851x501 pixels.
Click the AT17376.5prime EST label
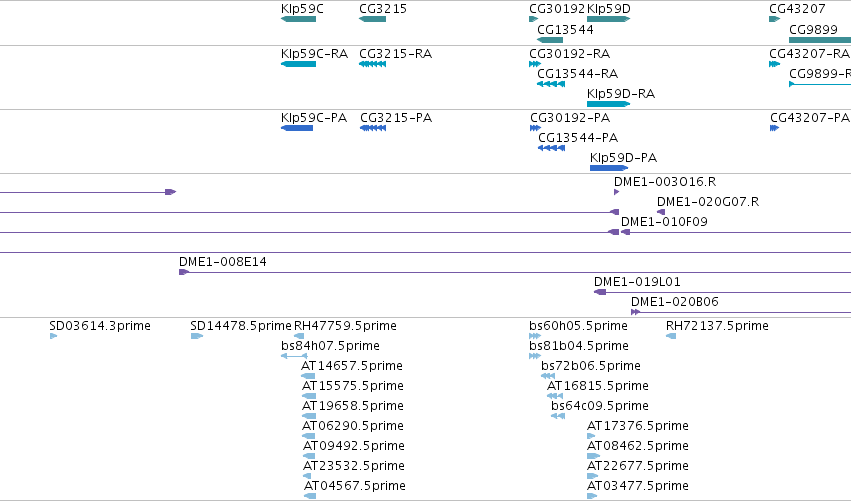tap(638, 426)
